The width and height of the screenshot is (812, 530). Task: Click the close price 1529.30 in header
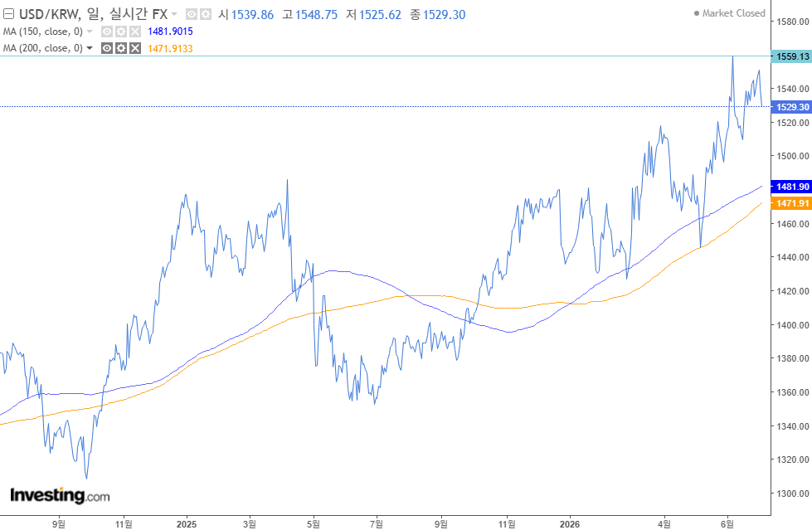coord(445,14)
